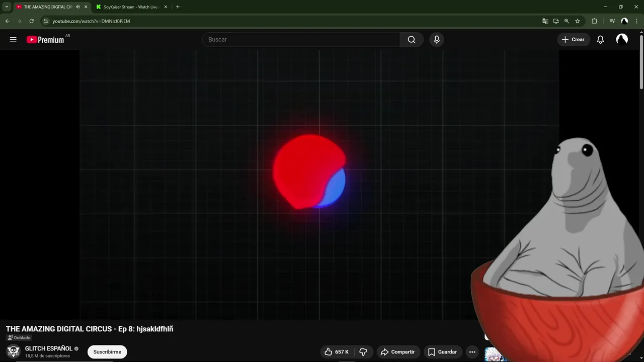Click the Compartir share button
Image resolution: width=644 pixels, height=362 pixels.
pyautogui.click(x=397, y=352)
